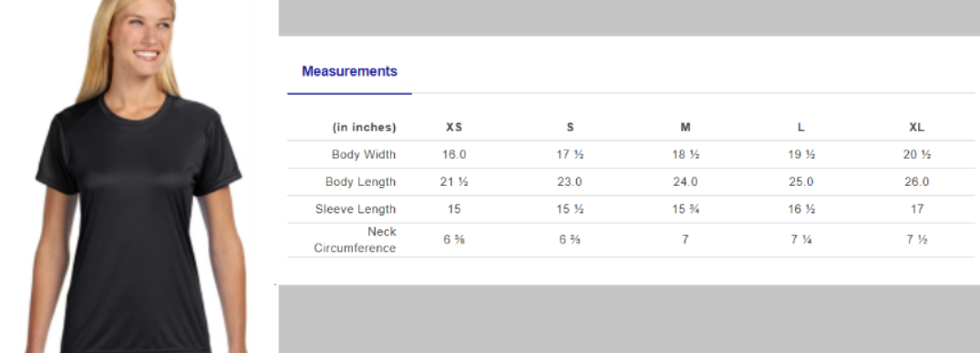The width and height of the screenshot is (980, 353).
Task: Click the L body width value 19 ½
Action: pyautogui.click(x=801, y=154)
